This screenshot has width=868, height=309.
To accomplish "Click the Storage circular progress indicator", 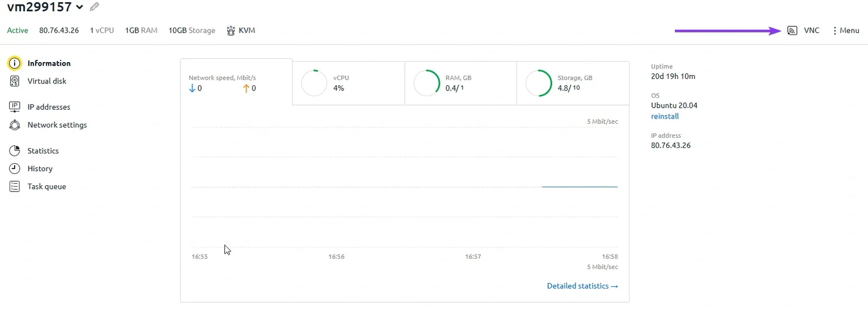I will 539,83.
